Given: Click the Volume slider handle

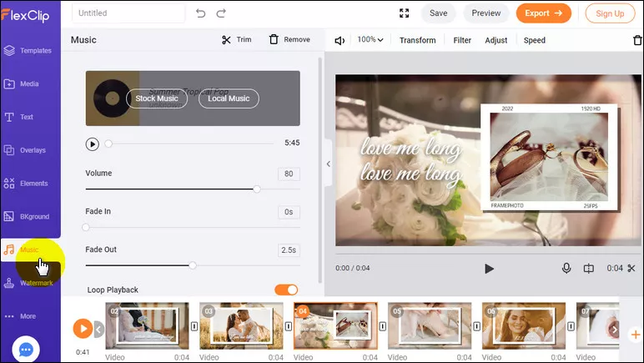Looking at the screenshot, I should (257, 189).
